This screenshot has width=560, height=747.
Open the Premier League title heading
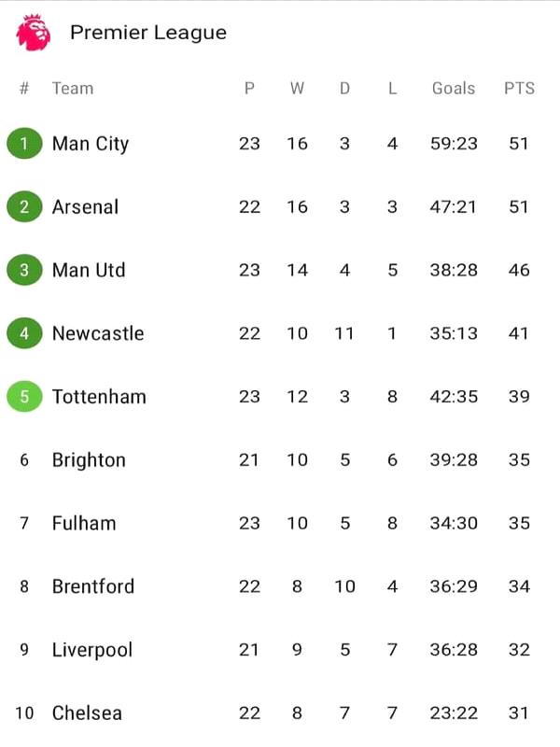click(x=148, y=33)
